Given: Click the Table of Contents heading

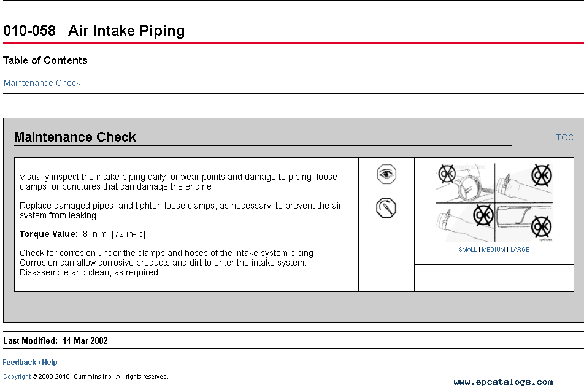Looking at the screenshot, I should [x=45, y=60].
